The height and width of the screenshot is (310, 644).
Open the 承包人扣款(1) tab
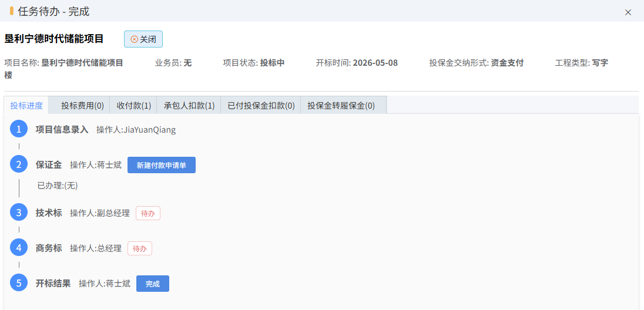189,106
